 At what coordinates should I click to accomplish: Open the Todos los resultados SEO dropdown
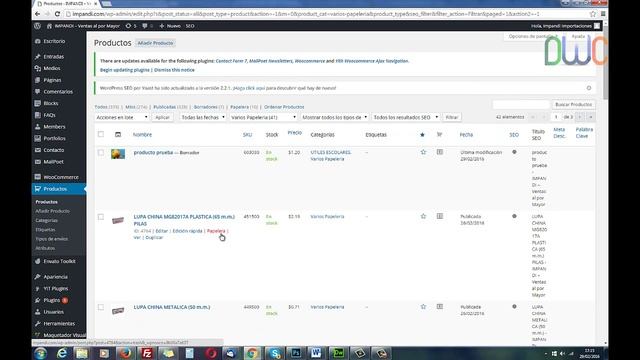pyautogui.click(x=406, y=117)
